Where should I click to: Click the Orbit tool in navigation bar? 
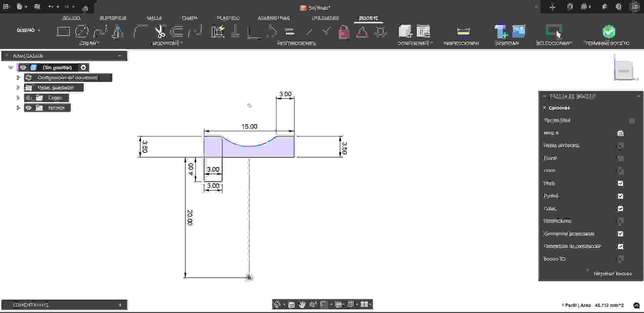(277, 304)
